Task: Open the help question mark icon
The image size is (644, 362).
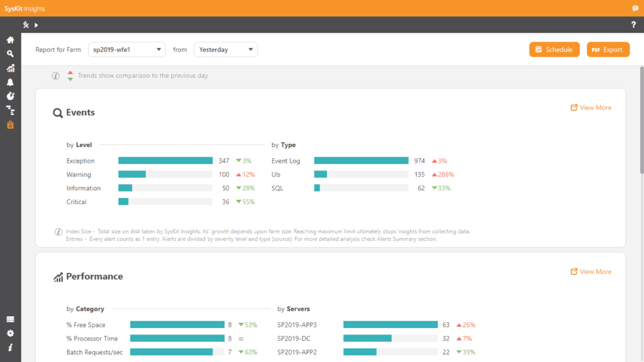Action: coord(633,25)
